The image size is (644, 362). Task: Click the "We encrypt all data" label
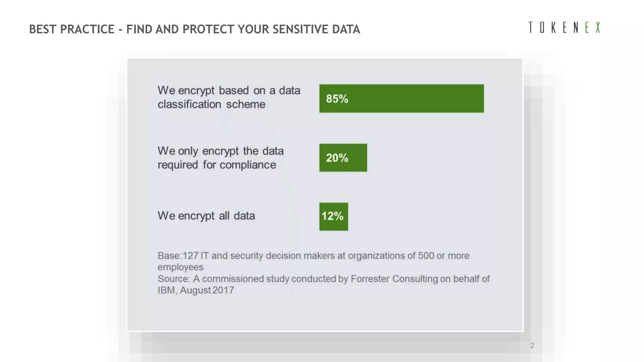pos(206,216)
